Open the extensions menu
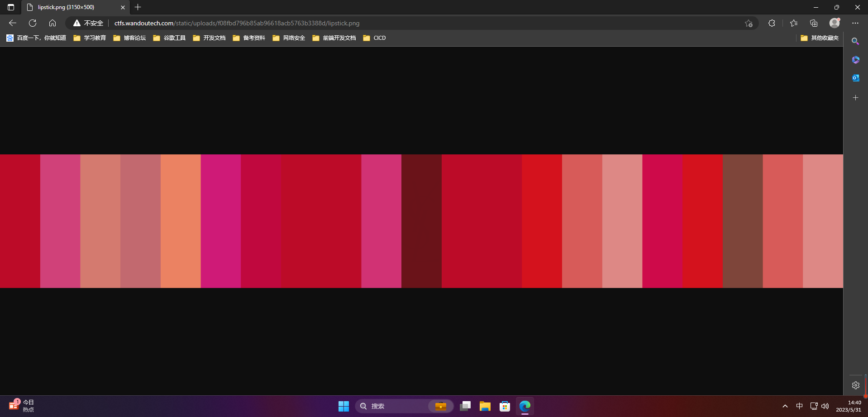 (x=772, y=23)
